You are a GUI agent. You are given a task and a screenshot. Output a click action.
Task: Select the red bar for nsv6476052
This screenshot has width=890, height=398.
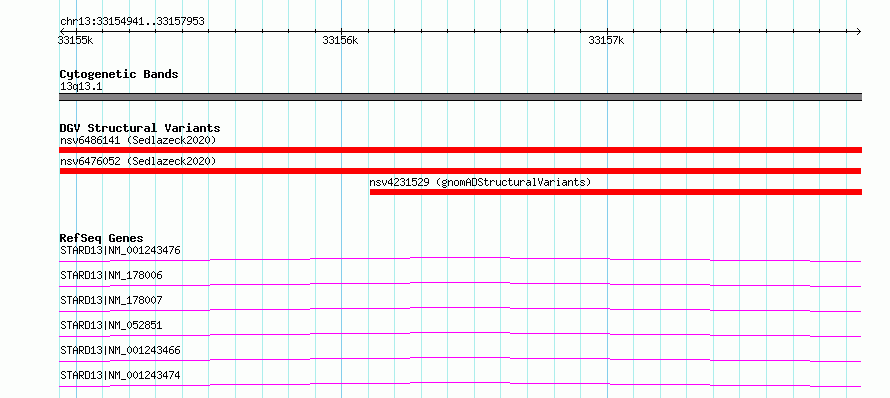(x=460, y=171)
